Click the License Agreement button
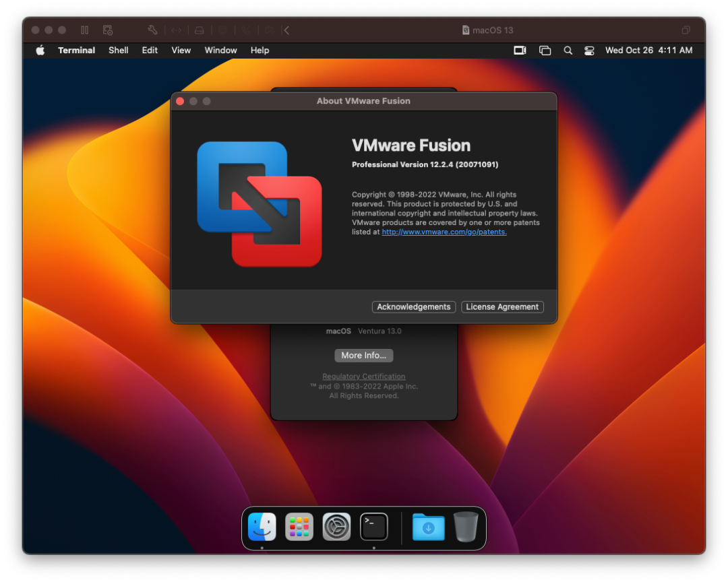The width and height of the screenshot is (728, 582). (x=502, y=306)
